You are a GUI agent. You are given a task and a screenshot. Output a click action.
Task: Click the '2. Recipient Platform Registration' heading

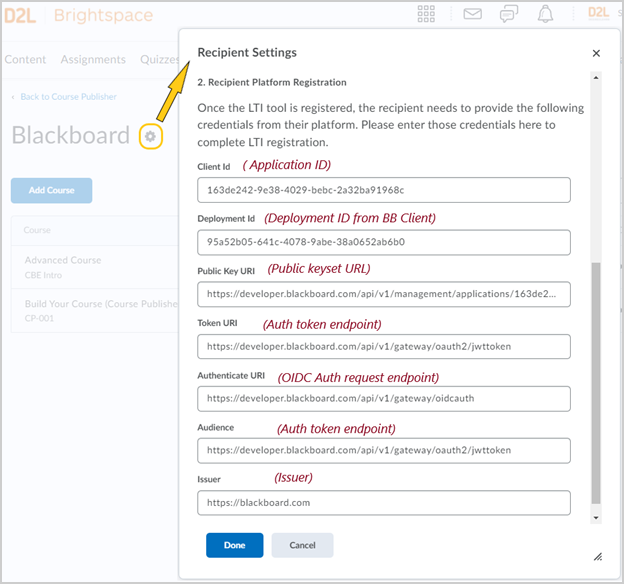coord(272,82)
